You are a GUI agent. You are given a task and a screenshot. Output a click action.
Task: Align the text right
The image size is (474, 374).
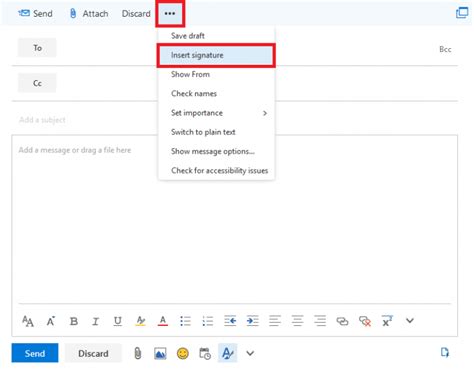tap(320, 321)
